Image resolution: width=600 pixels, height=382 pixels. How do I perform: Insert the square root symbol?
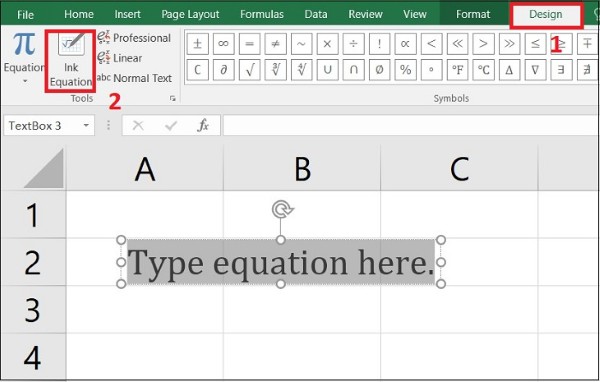click(x=249, y=70)
